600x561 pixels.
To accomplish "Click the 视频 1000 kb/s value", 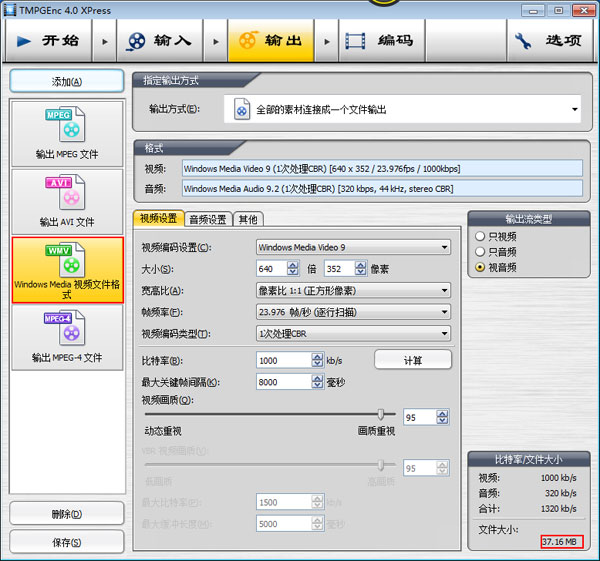I will 558,478.
